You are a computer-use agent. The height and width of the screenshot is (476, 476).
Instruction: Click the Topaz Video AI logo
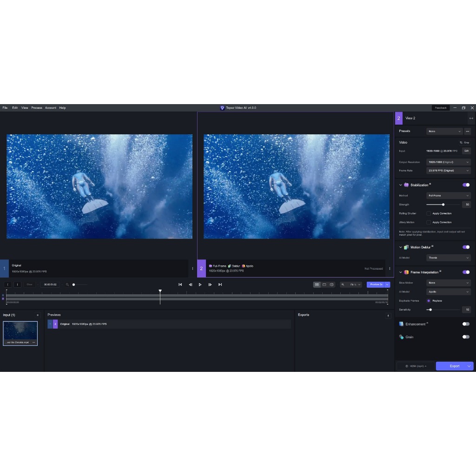pos(222,108)
